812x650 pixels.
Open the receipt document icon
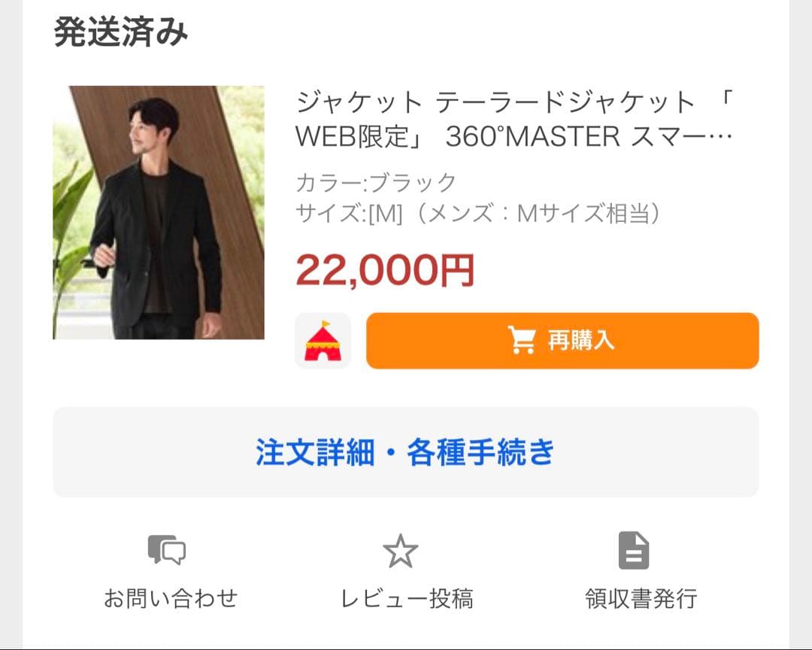coord(634,550)
